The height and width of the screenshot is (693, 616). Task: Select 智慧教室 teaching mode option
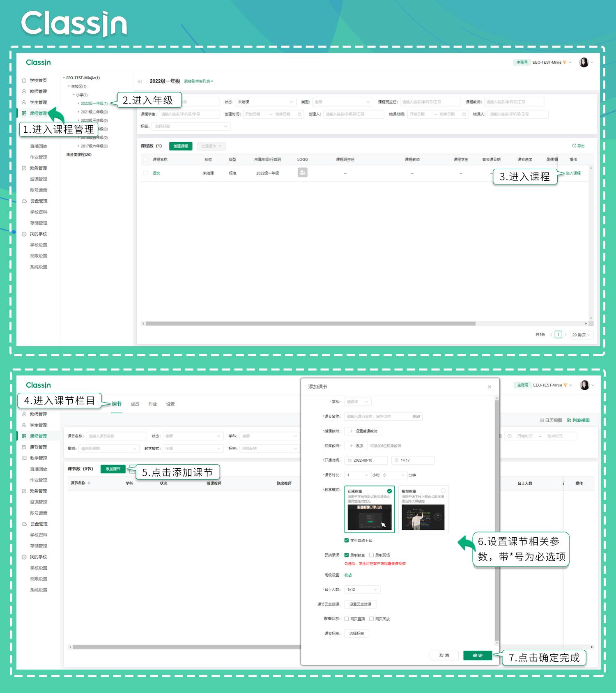coord(423,509)
